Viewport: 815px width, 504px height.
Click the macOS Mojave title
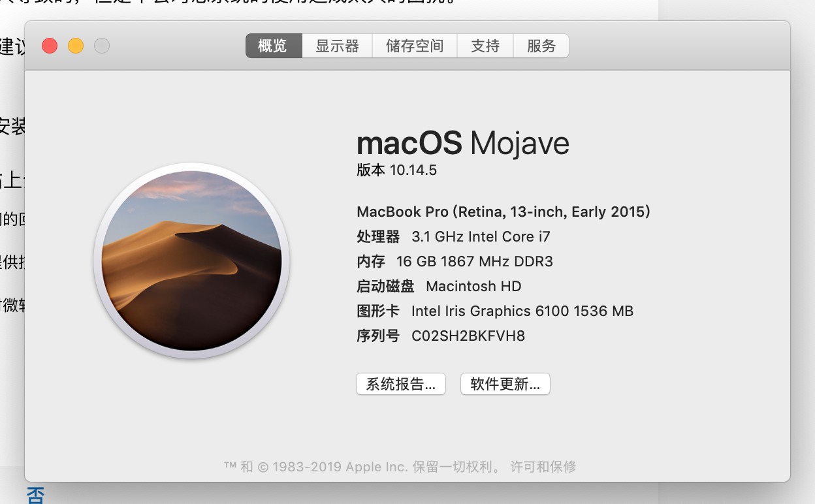(463, 143)
